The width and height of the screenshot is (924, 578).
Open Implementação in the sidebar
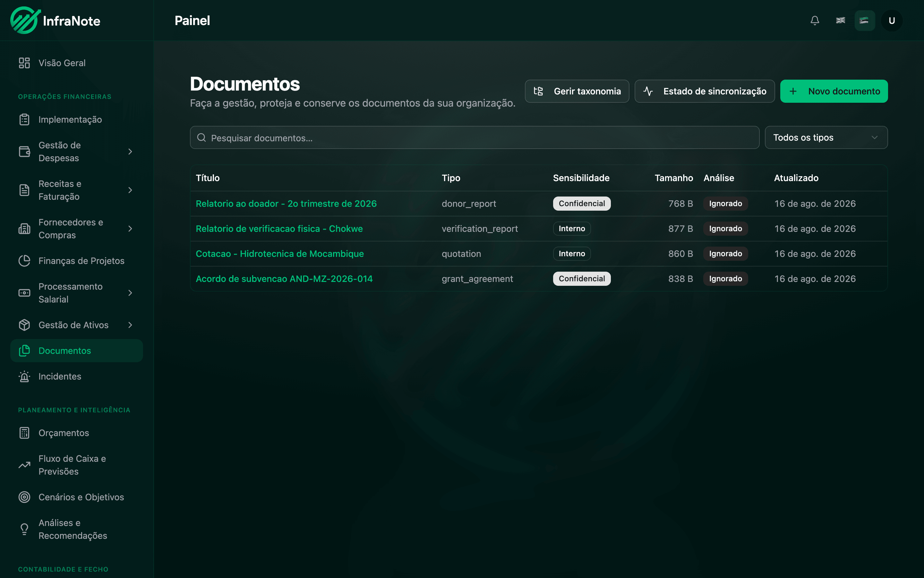[77, 119]
